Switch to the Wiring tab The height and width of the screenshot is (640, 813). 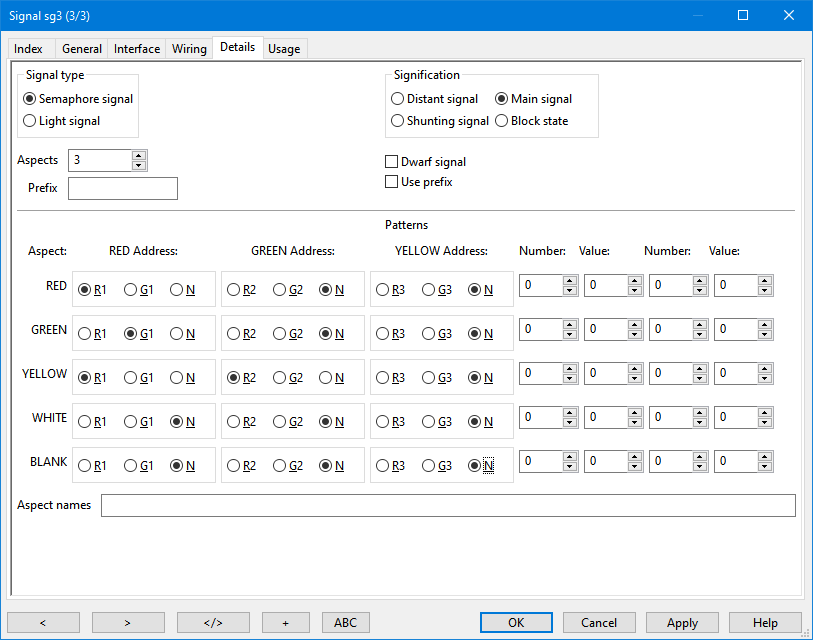pos(188,47)
